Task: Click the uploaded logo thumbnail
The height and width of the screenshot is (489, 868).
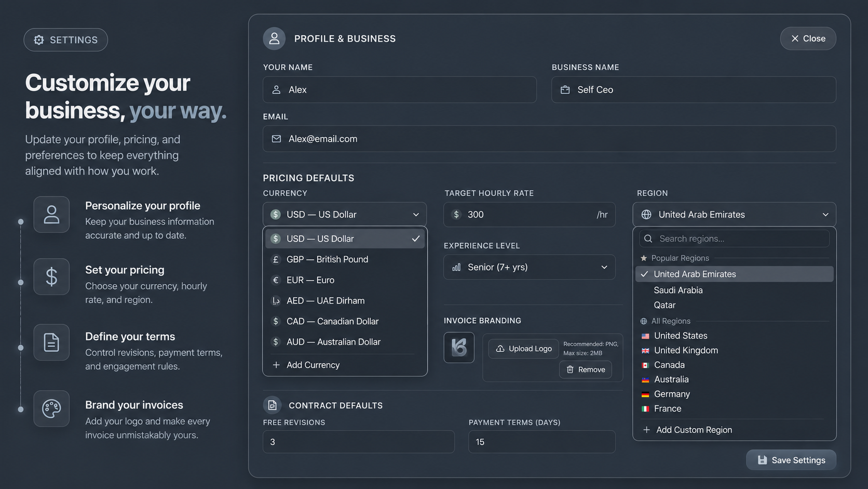Action: tap(459, 347)
